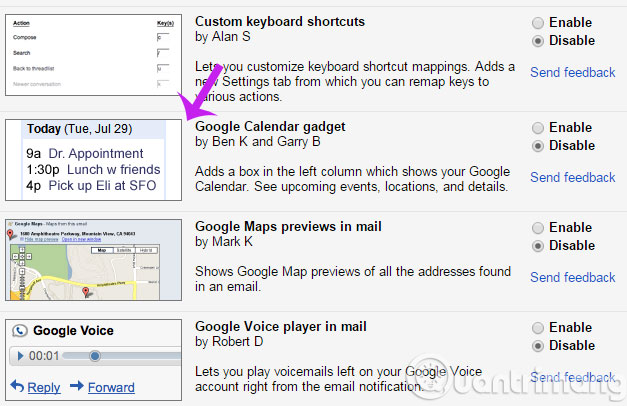This screenshot has height=406, width=627.
Task: Click the Custom keyboard shortcuts preview image
Action: pyautogui.click(x=91, y=56)
